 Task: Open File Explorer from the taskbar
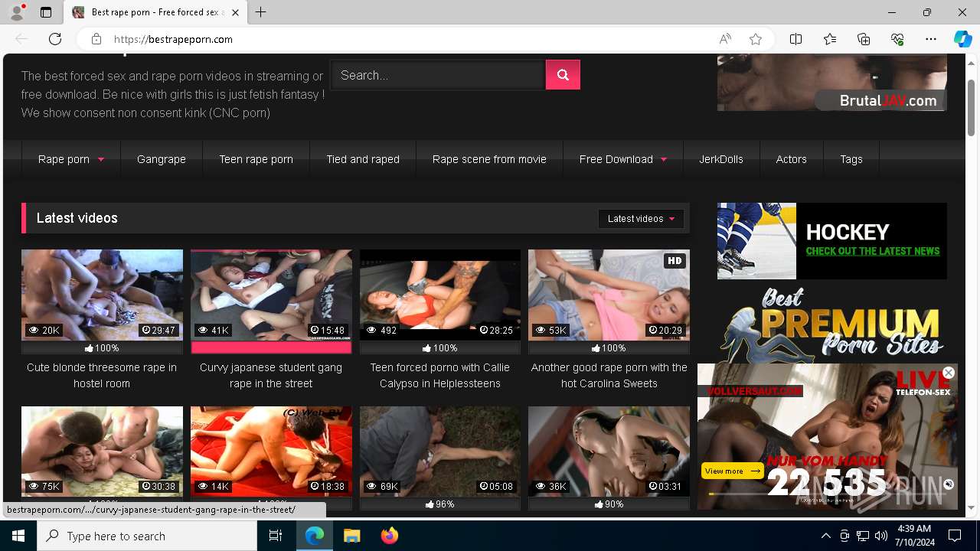coord(351,536)
